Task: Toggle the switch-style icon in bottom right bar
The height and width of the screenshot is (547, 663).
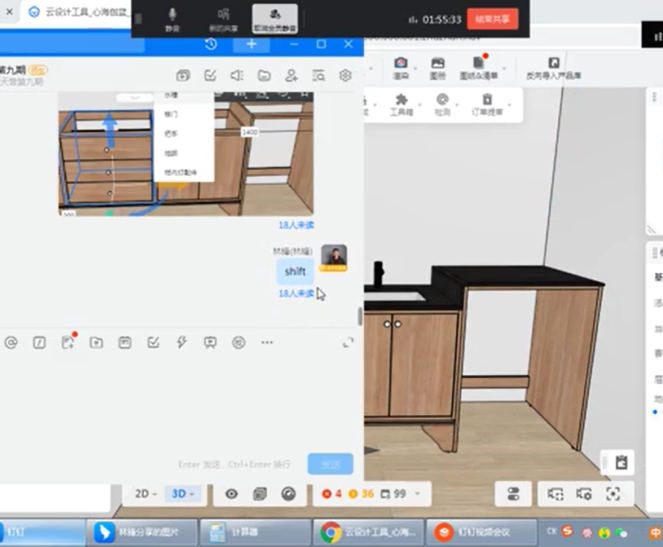Action: [513, 493]
